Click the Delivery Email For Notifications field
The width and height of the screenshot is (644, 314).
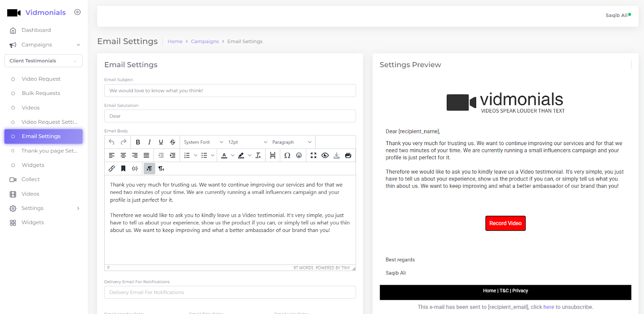pyautogui.click(x=230, y=292)
